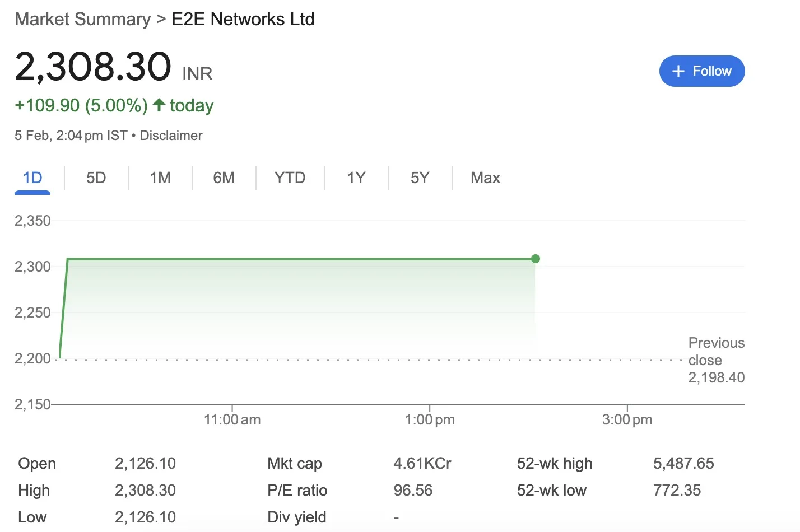Viewport: 800px width, 532px height.
Task: Switch to the 1M chart tab
Action: coord(160,178)
